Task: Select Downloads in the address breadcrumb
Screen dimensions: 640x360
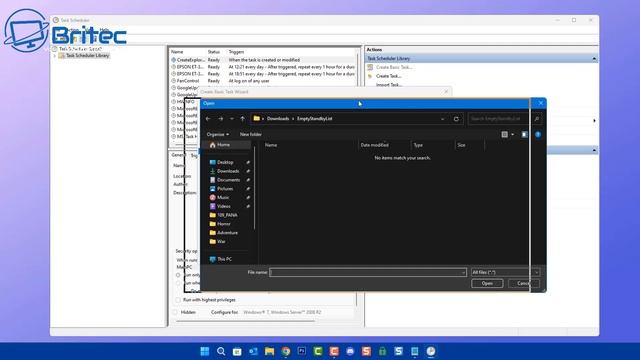Action: point(278,119)
